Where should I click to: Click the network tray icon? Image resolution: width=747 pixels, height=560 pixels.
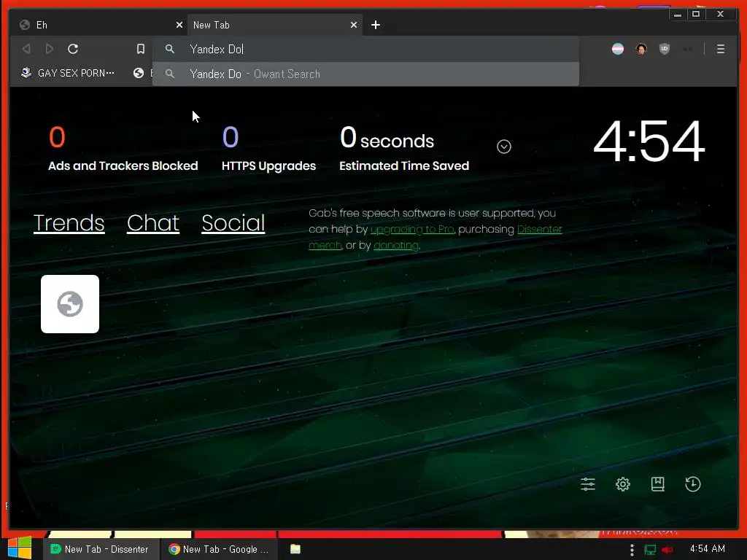click(x=650, y=550)
